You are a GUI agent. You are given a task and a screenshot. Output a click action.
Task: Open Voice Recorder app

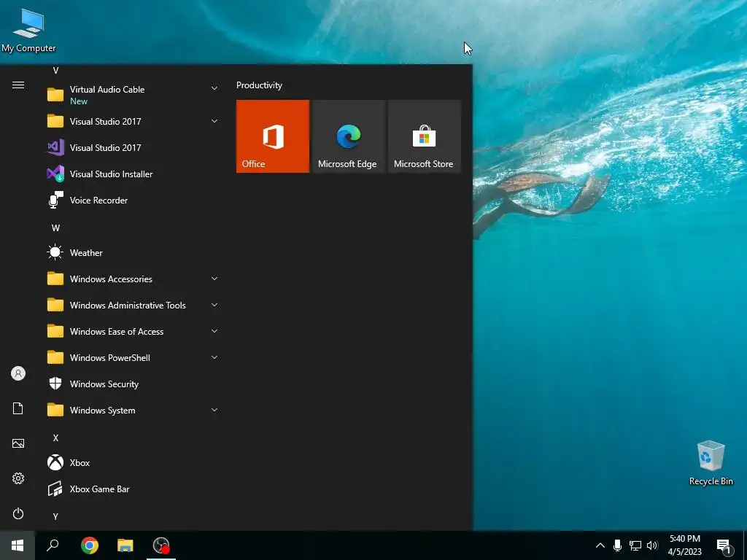133,200
